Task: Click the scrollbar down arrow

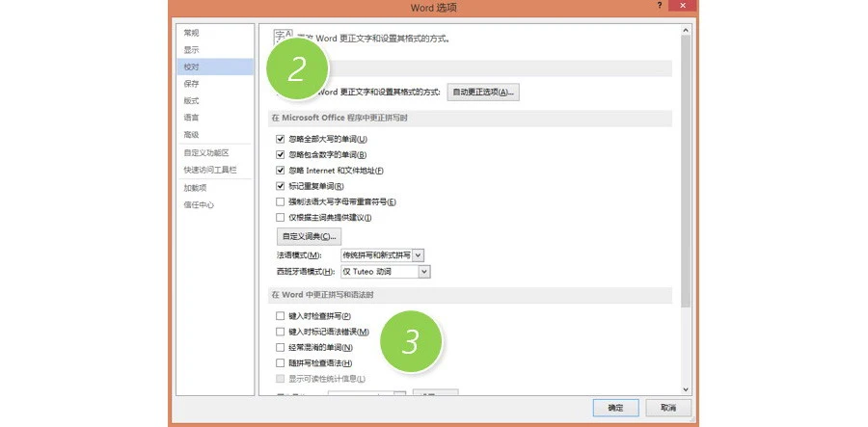Action: [686, 390]
